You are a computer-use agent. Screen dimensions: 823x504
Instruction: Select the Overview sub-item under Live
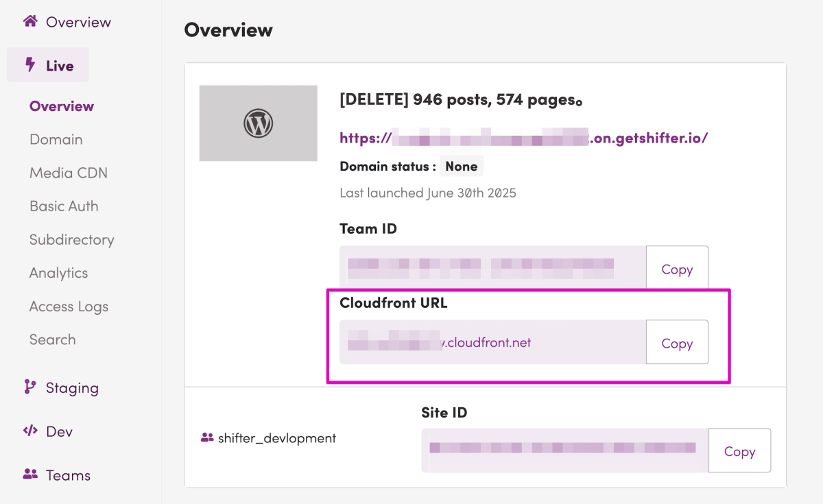pyautogui.click(x=62, y=106)
